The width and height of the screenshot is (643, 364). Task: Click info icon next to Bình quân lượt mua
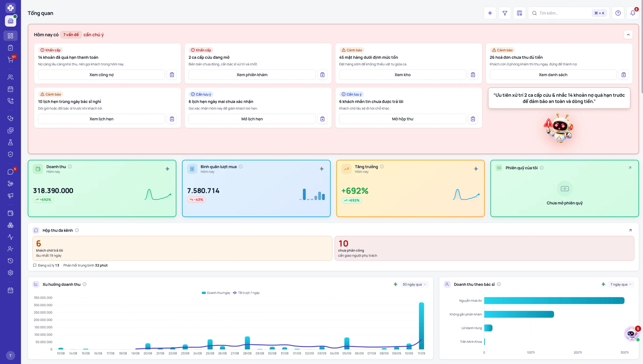[x=241, y=167]
